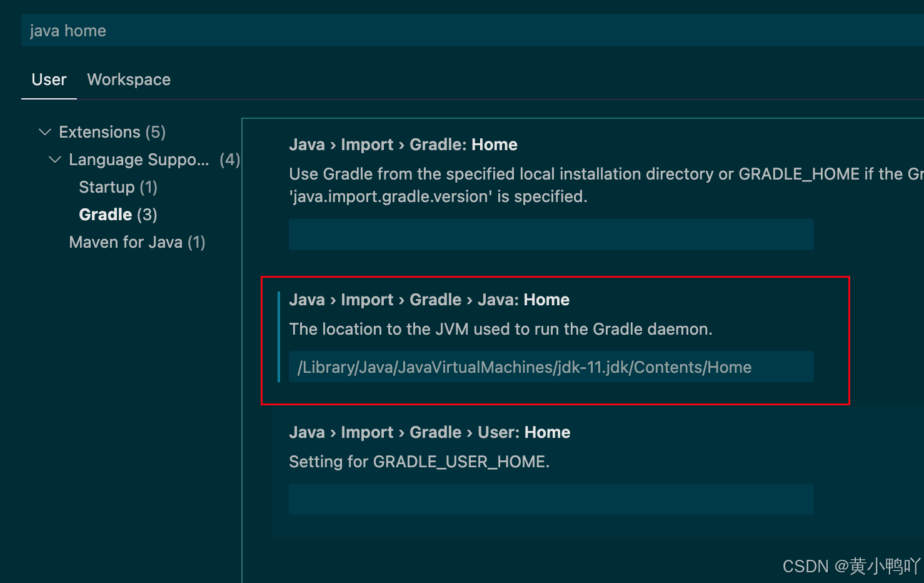Click the GRADLE_USER_HOME setting input
The image size is (924, 583).
pyautogui.click(x=551, y=499)
